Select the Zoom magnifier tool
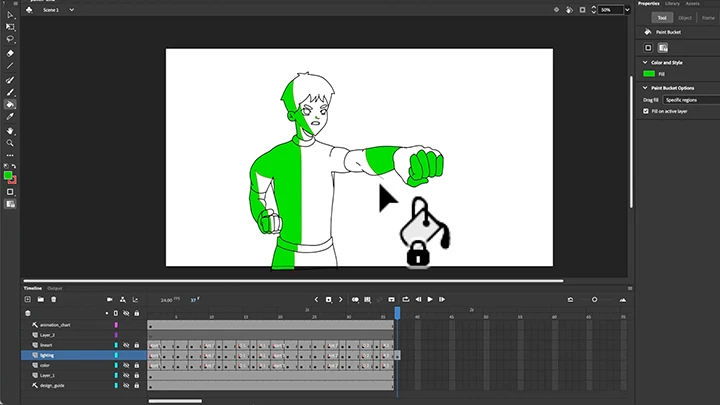720x405 pixels. pos(10,143)
